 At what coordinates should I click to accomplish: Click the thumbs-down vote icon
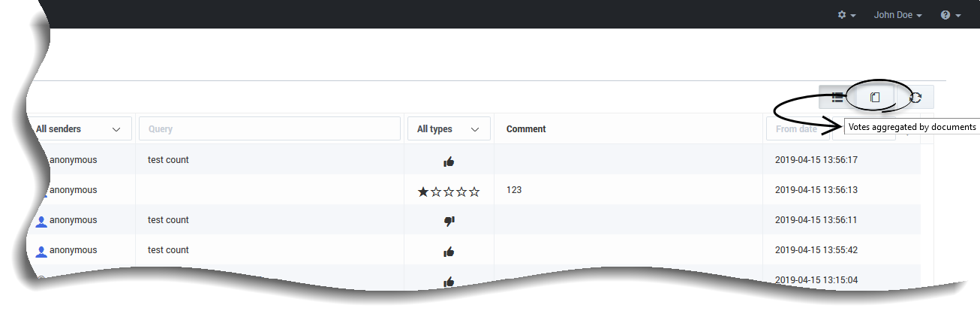pyautogui.click(x=449, y=221)
